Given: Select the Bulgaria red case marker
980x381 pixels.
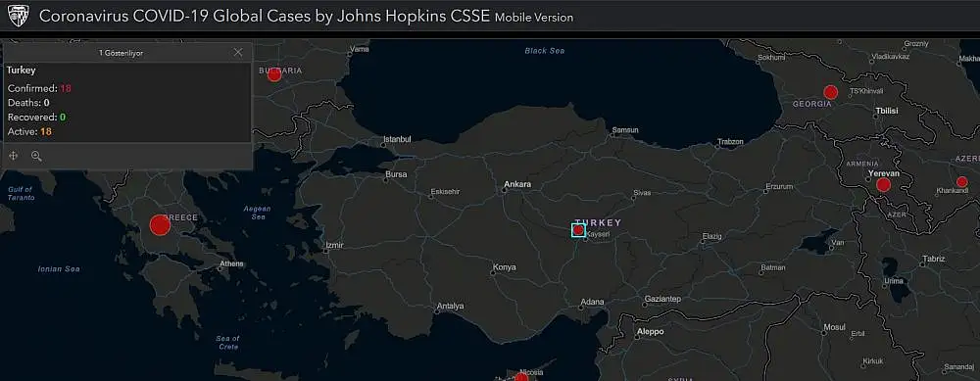Looking at the screenshot, I should (x=273, y=75).
